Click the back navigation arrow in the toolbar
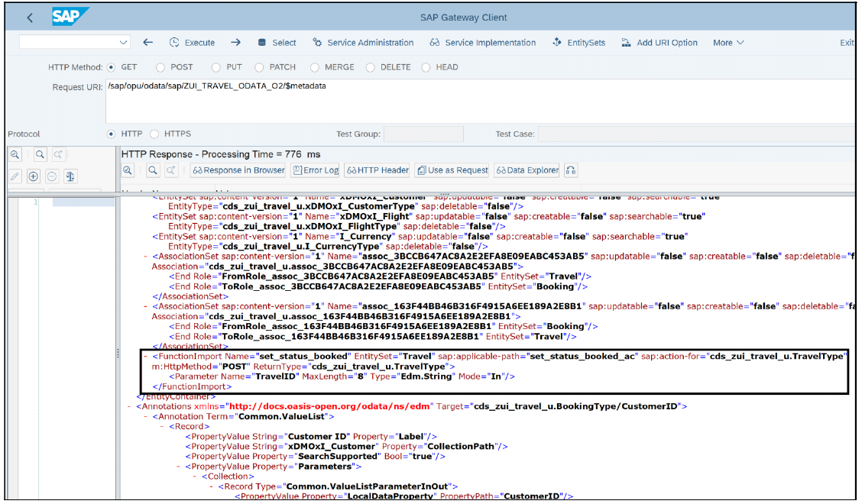 pos(147,43)
